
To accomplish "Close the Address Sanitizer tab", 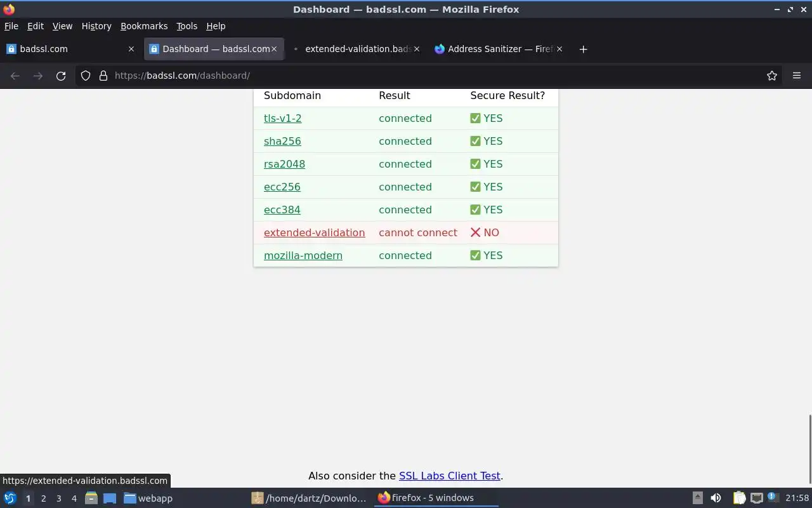I will coord(560,49).
